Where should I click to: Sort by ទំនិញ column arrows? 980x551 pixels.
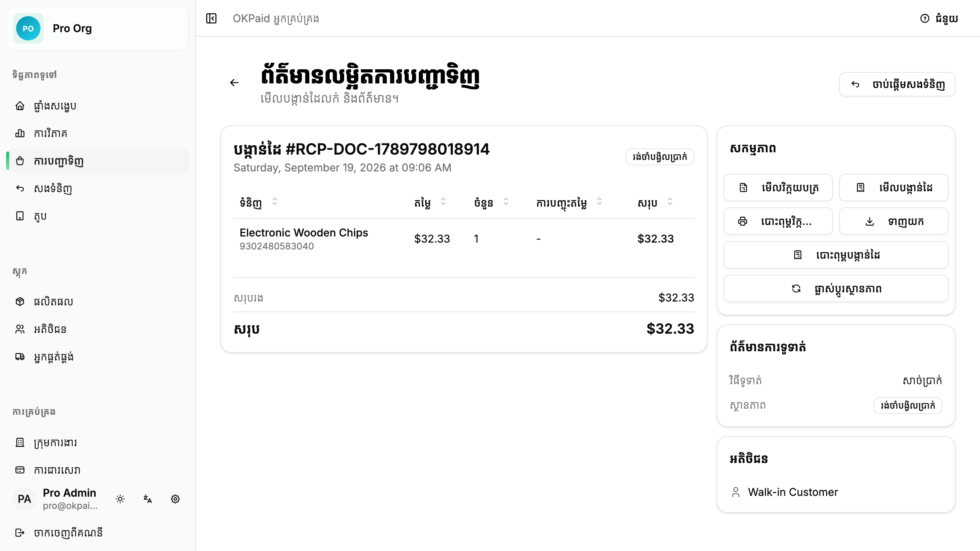click(x=275, y=202)
